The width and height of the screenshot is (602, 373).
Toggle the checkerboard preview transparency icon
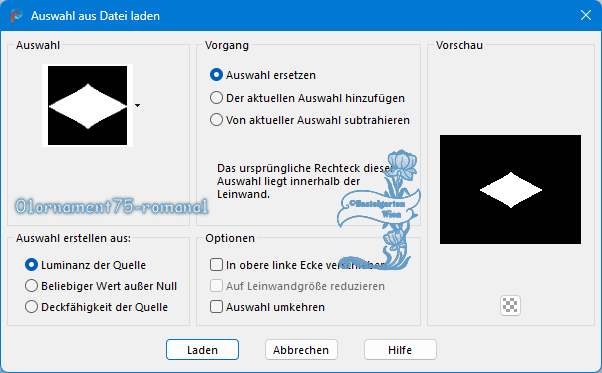pyautogui.click(x=510, y=305)
